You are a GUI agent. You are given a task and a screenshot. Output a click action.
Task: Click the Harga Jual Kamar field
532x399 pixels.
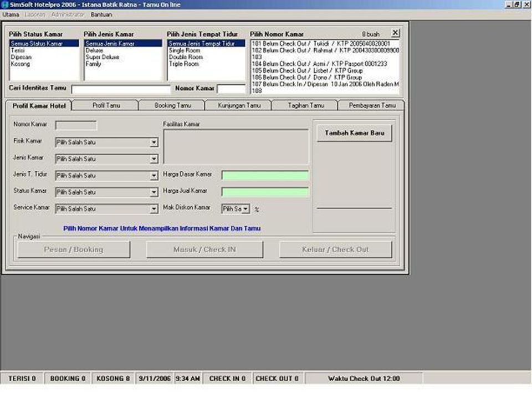point(265,192)
